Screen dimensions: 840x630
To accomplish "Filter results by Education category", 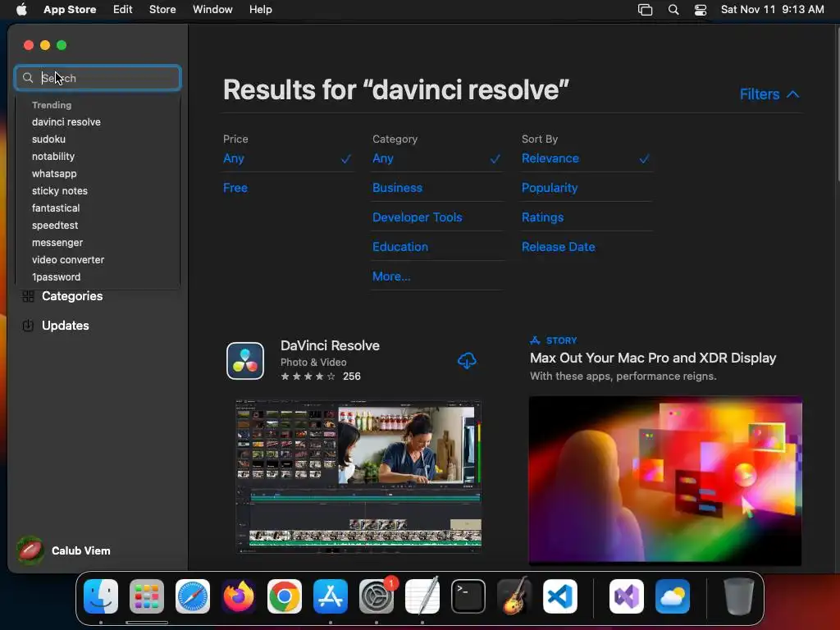I will point(400,247).
